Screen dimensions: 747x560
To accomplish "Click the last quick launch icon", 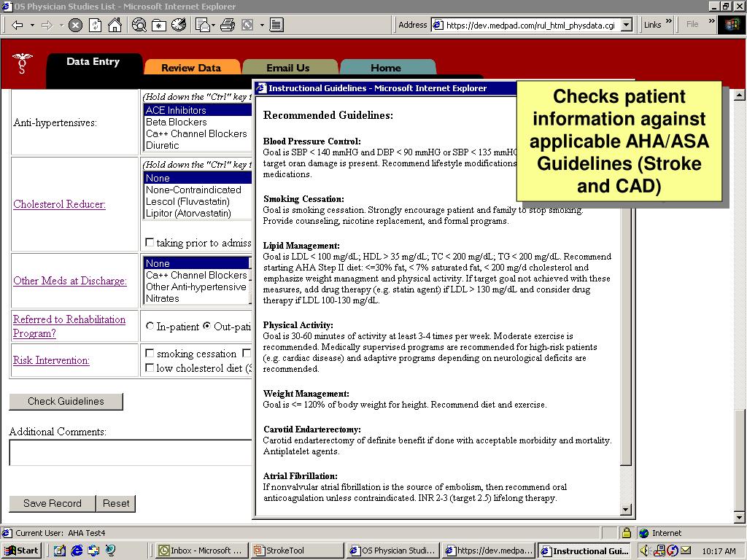I will pyautogui.click(x=110, y=551).
